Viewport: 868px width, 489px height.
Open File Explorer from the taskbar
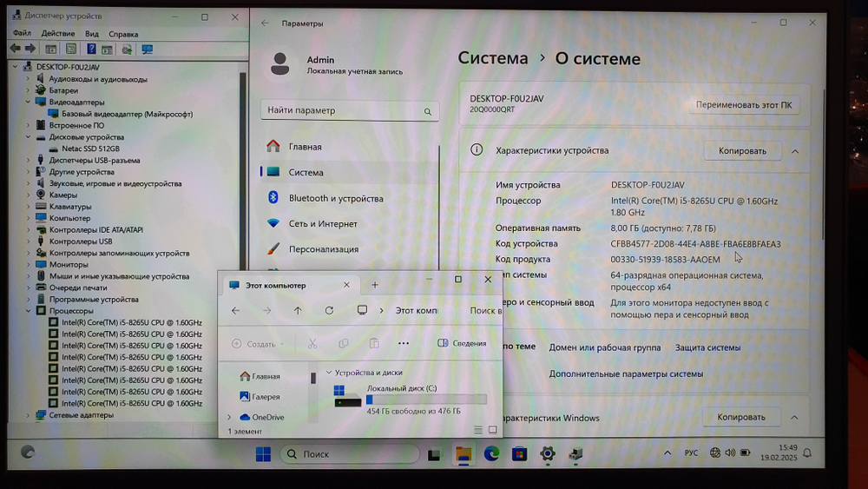click(464, 454)
